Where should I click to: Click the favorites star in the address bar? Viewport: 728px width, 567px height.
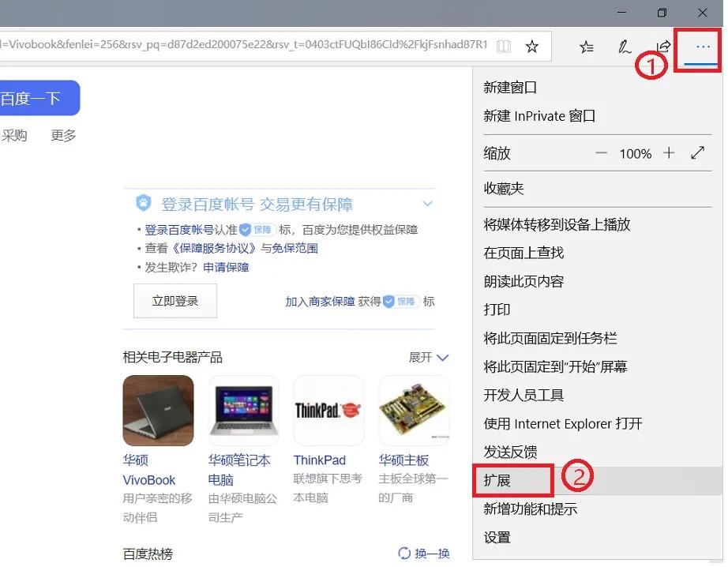click(x=532, y=46)
